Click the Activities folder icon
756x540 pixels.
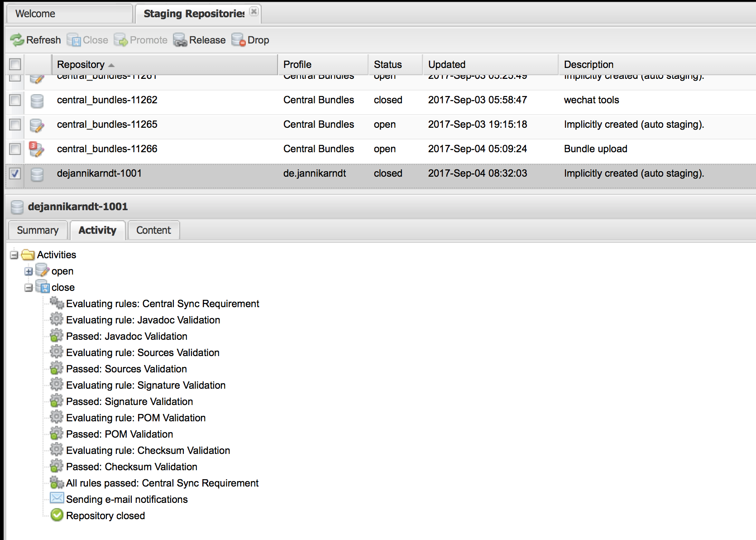tap(28, 255)
